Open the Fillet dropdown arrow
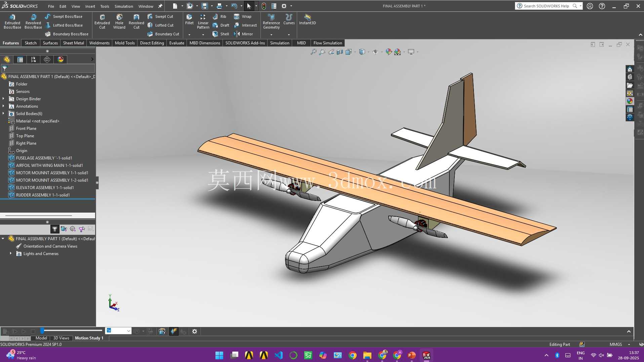 [189, 35]
